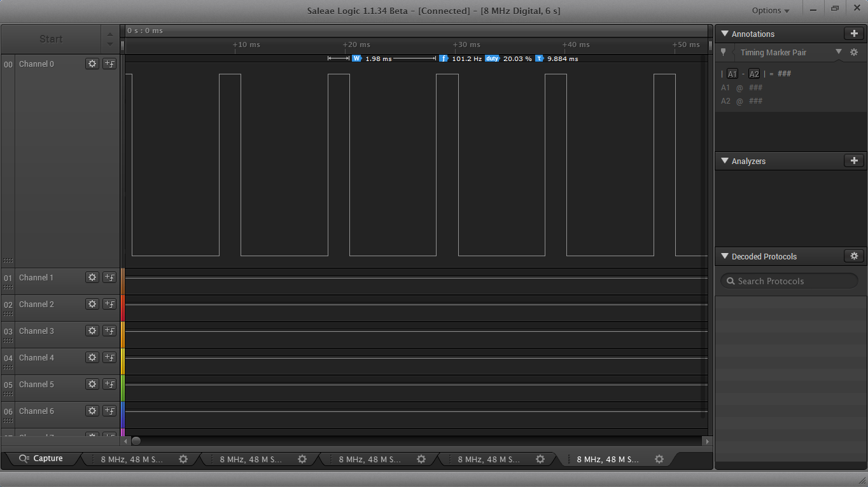
Task: Collapse the Decoded Protocols panel
Action: [x=724, y=256]
